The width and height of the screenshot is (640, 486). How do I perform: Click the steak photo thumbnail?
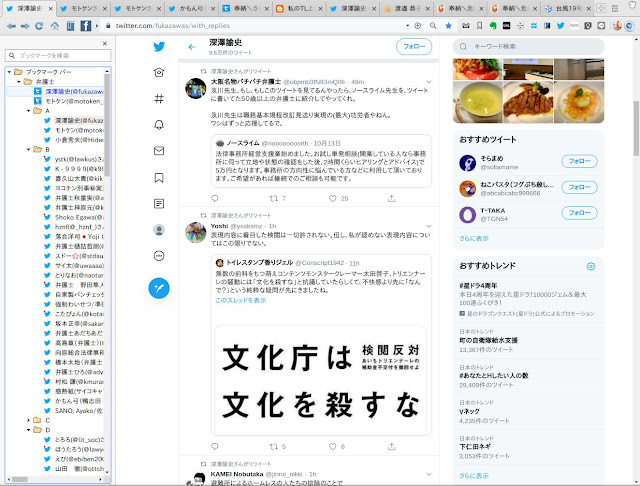528,102
